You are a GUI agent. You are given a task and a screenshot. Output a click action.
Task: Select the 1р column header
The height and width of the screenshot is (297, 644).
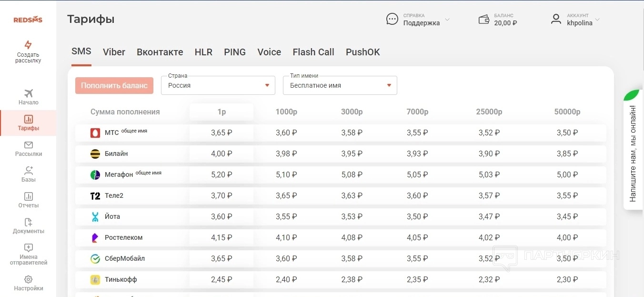point(221,112)
